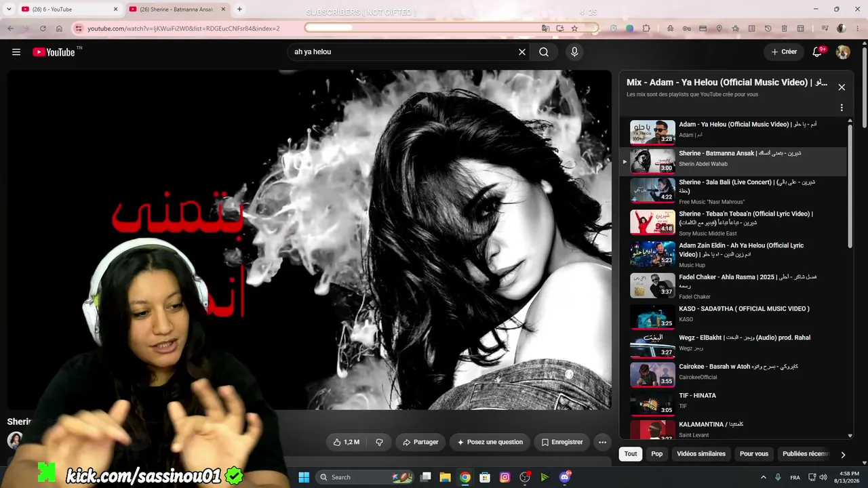The height and width of the screenshot is (488, 868).
Task: Play 'Adam - Ya Helou' thumbnail in Mix
Action: pyautogui.click(x=652, y=132)
